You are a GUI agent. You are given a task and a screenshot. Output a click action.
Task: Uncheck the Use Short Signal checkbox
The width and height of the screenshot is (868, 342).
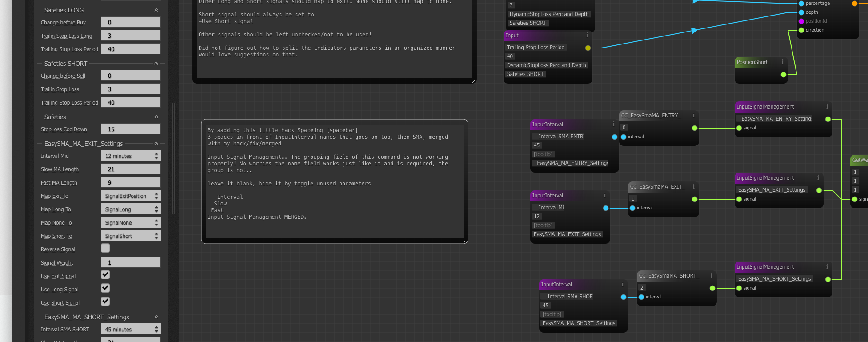click(x=105, y=302)
